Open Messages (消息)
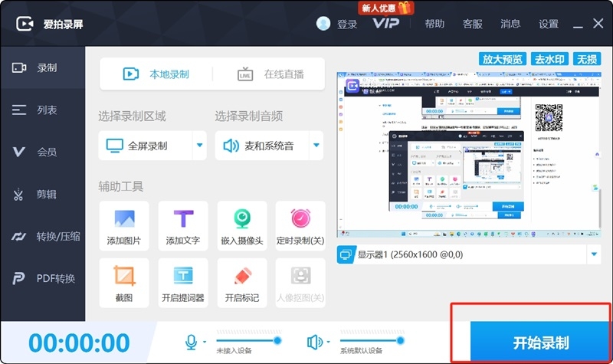The image size is (613, 364). pyautogui.click(x=510, y=24)
